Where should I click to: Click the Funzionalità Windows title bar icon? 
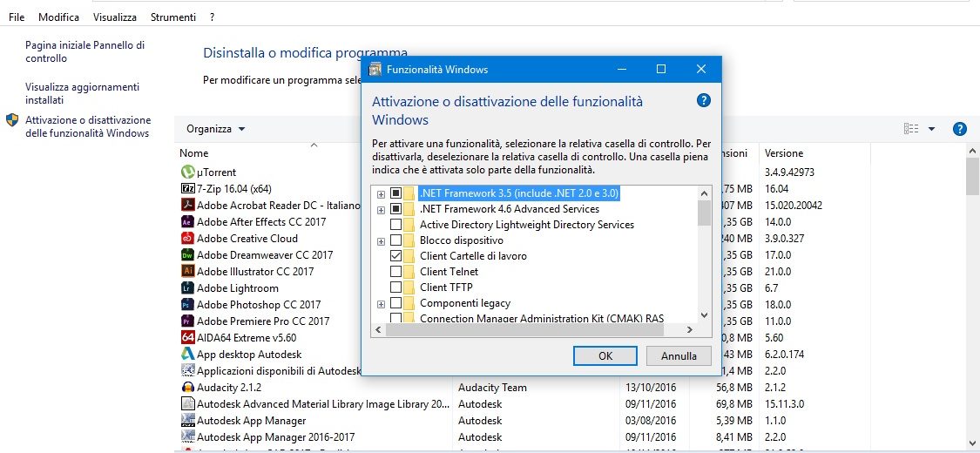click(375, 70)
